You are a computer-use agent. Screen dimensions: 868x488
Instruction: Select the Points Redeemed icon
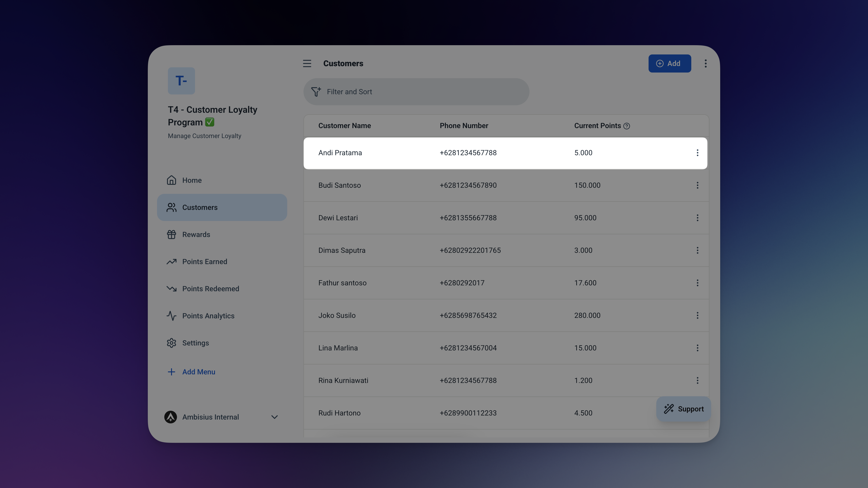171,289
